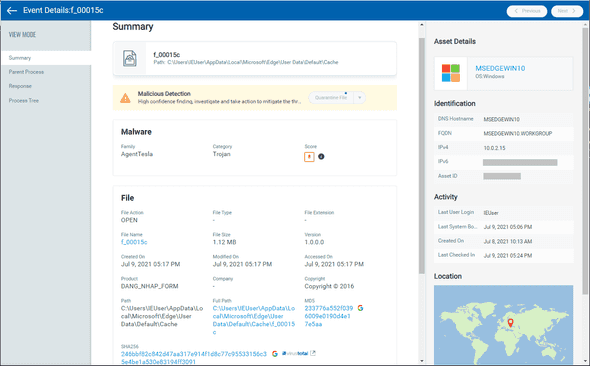Viewport: 590px width, 366px height.
Task: Click the world map in Location
Action: pos(503,325)
